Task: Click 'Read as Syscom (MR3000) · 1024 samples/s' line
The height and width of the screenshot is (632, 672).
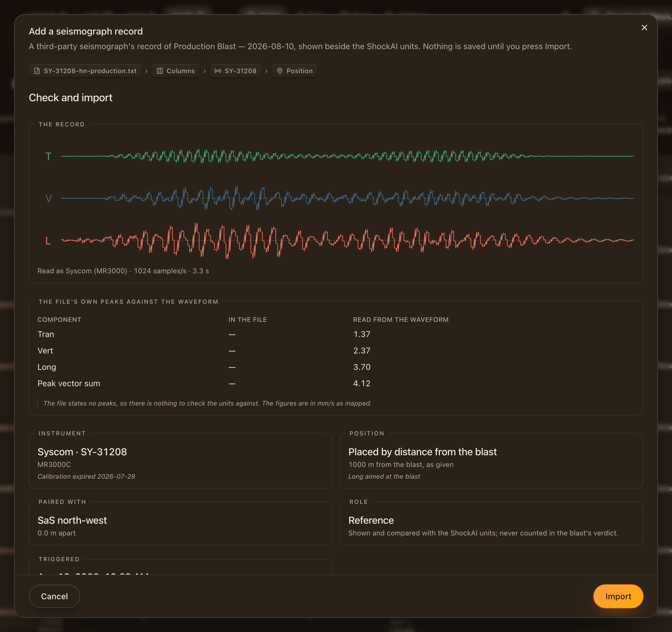Action: [123, 271]
